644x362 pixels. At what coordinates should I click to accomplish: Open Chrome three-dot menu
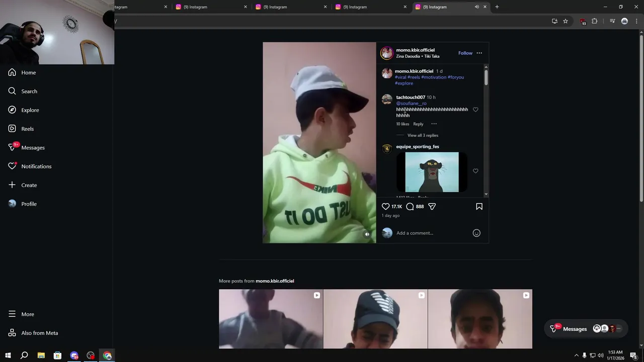pos(637,21)
